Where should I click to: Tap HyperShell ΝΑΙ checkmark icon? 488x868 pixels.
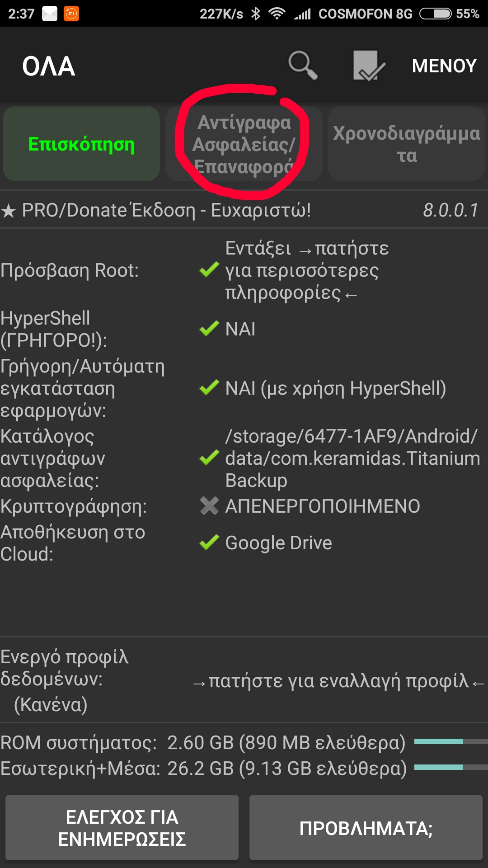[x=209, y=329]
